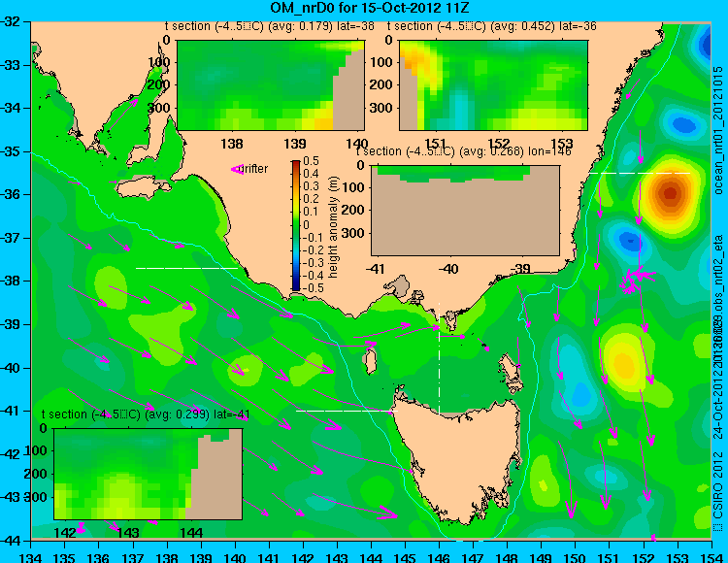
Task: Open the lon=146 temperature section inset
Action: click(x=465, y=211)
